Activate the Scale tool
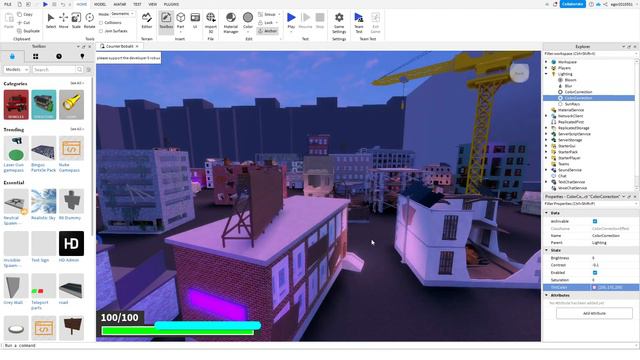 (76, 21)
